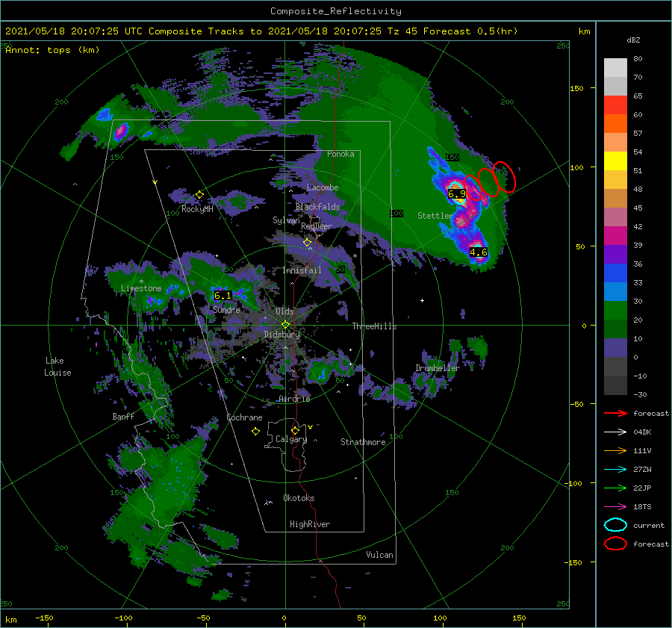Click the ThreeHills town label

[374, 326]
